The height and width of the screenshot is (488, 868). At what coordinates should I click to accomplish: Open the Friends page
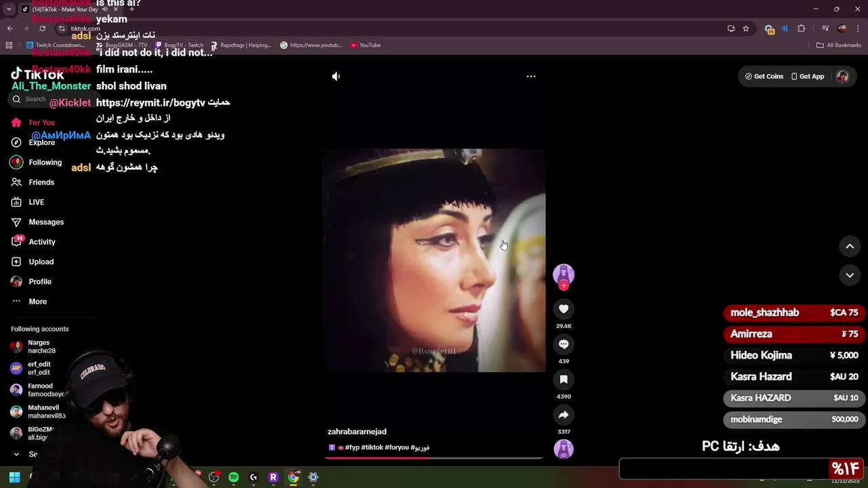33,182
